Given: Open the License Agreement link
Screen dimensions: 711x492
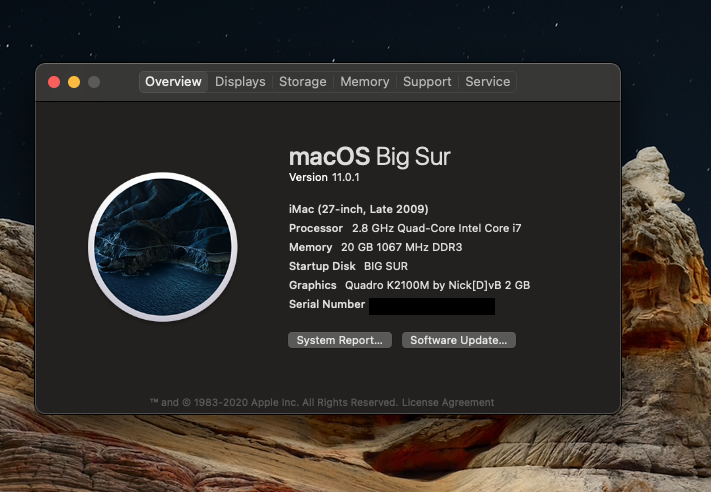Looking at the screenshot, I should [x=448, y=402].
